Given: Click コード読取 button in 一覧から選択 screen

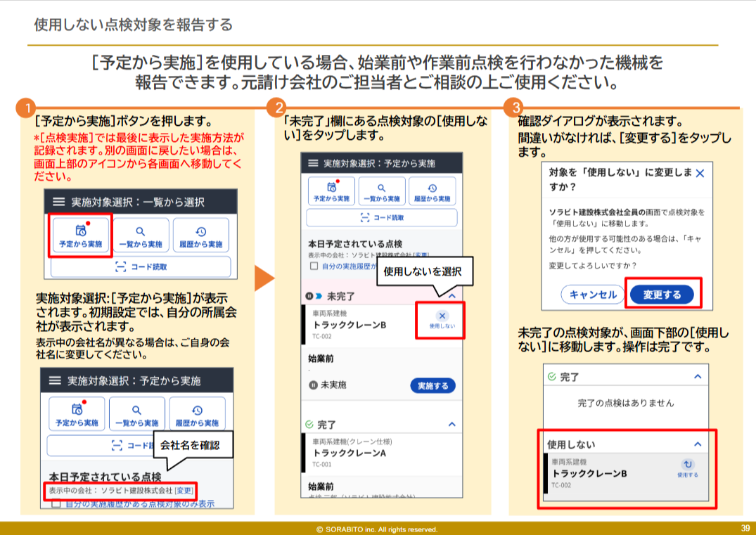Looking at the screenshot, I should point(141,266).
